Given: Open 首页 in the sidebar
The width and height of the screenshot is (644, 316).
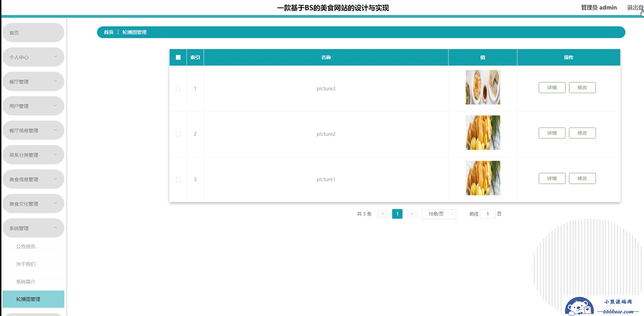Looking at the screenshot, I should [33, 33].
